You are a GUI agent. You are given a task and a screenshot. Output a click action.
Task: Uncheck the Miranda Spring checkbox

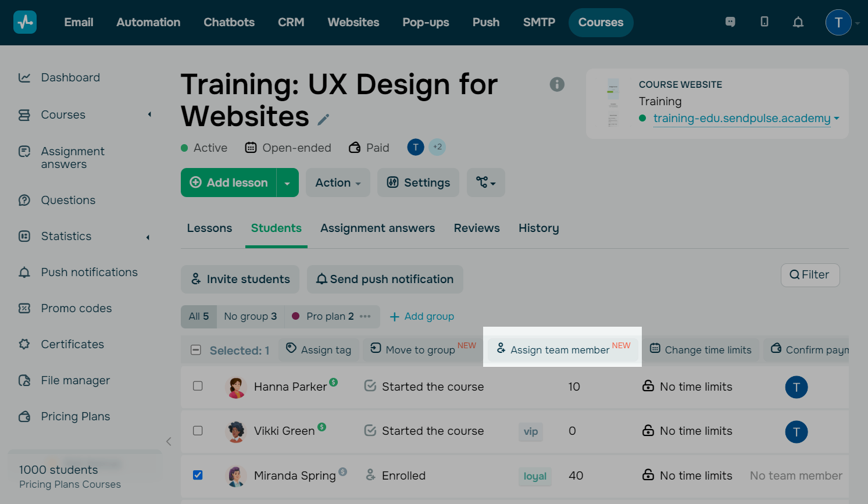tap(198, 475)
